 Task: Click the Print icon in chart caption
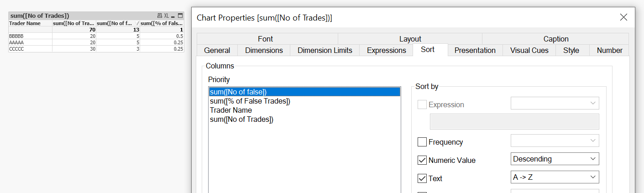(x=159, y=16)
